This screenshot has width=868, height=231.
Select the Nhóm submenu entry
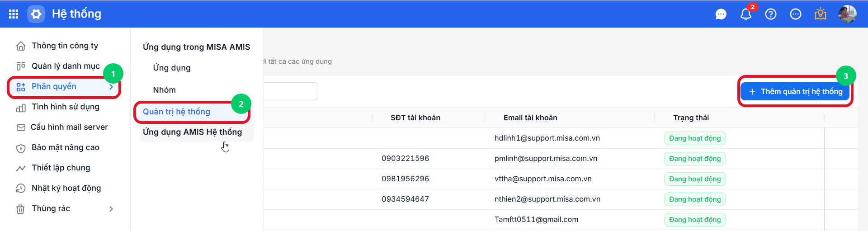click(x=164, y=90)
